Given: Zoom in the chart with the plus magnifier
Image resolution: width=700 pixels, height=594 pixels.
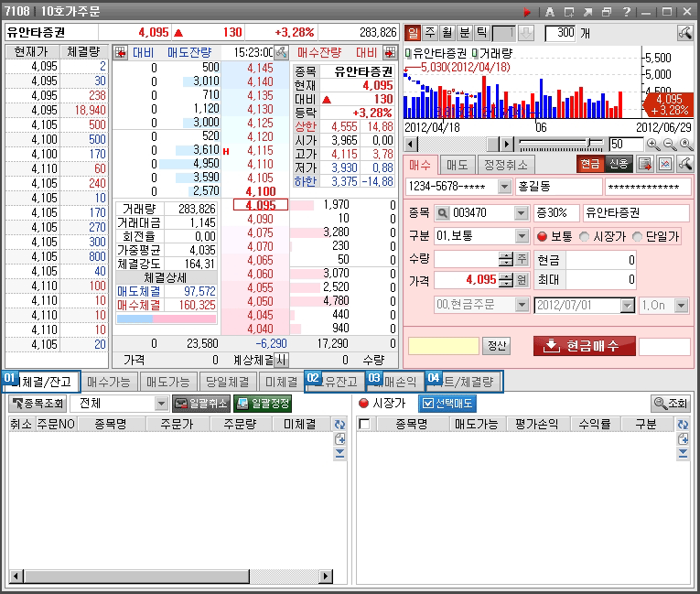Looking at the screenshot, I should 653,145.
